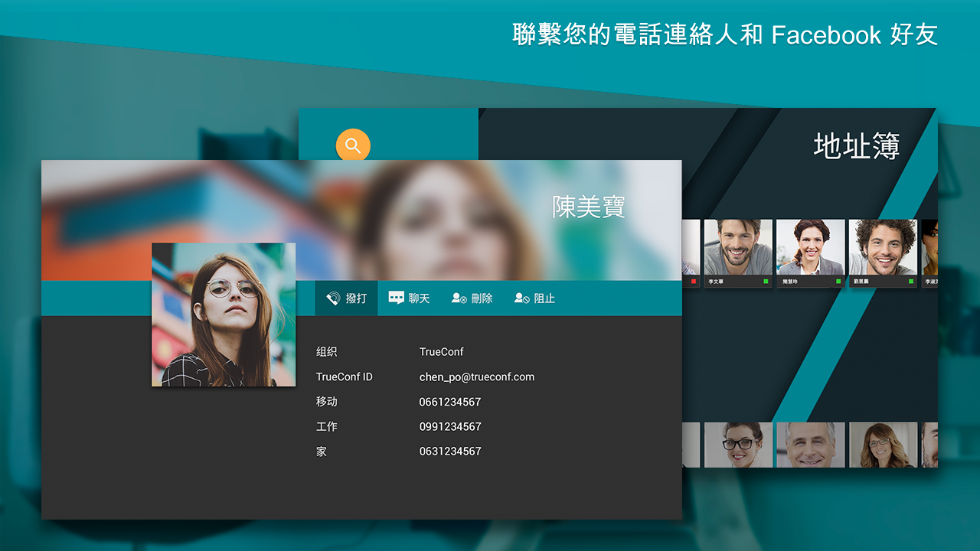This screenshot has height=551, width=980.
Task: Click the 家 field label
Action: pyautogui.click(x=322, y=452)
